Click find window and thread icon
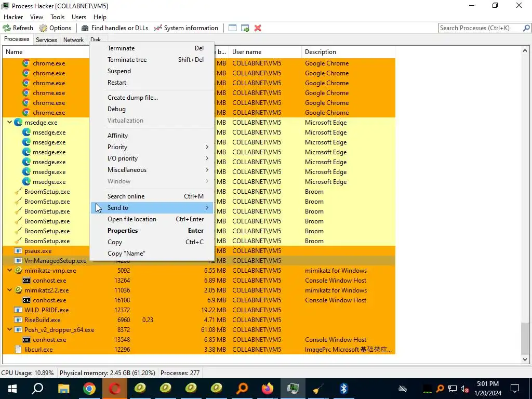 click(x=245, y=28)
